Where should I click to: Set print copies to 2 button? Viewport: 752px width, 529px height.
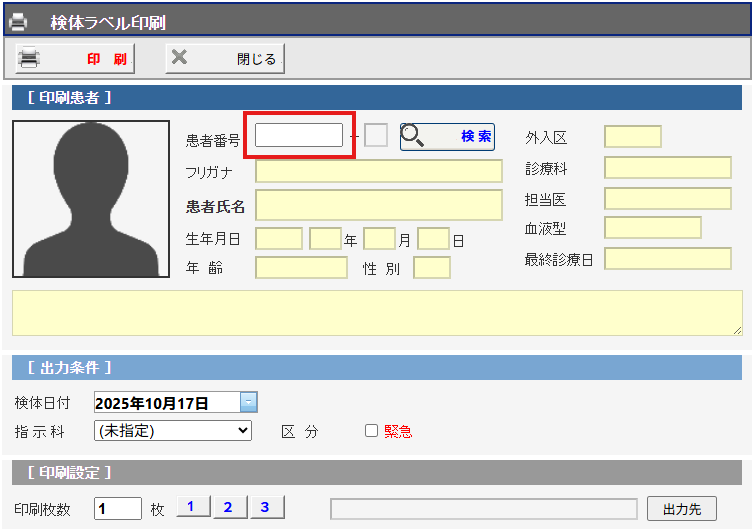click(x=228, y=508)
